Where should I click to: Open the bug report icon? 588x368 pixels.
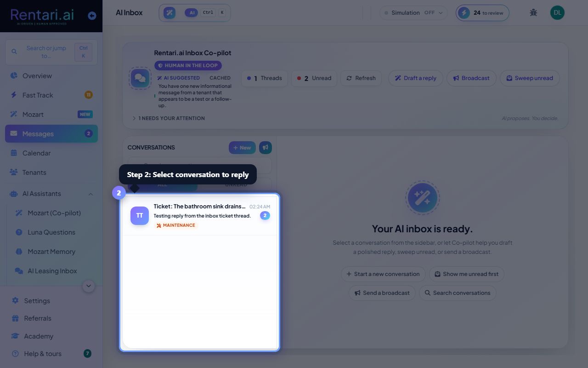pos(533,13)
